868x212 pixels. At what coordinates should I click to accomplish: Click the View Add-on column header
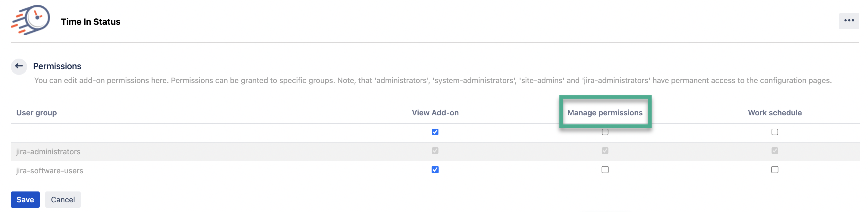coord(435,113)
